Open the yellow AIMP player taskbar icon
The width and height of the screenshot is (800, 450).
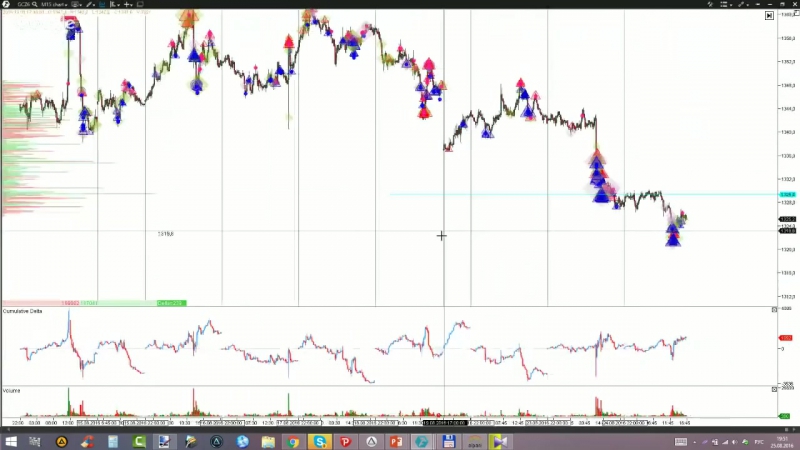click(61, 441)
